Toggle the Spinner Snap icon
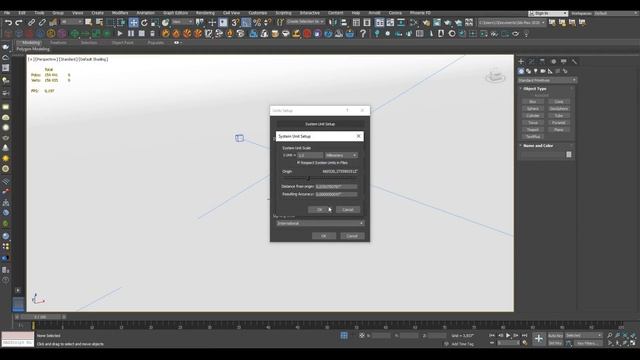Screen dimensions: 640x360 (267, 22)
